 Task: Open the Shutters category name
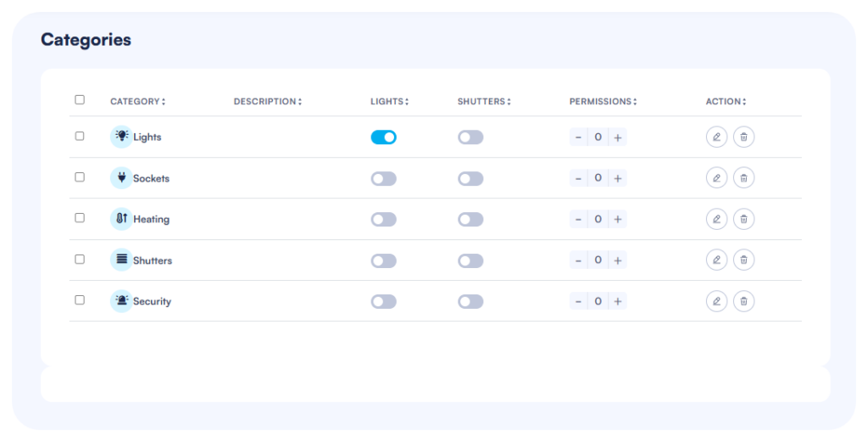point(153,260)
